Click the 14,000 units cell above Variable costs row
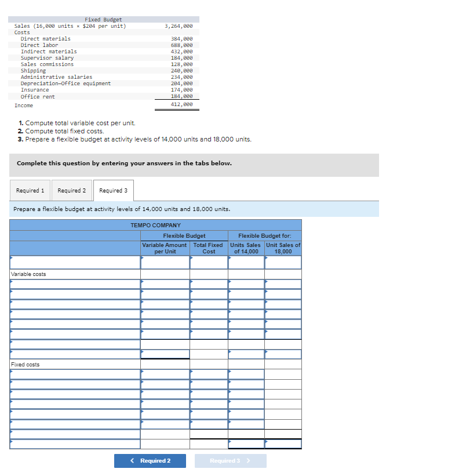466x476 pixels. point(246,262)
